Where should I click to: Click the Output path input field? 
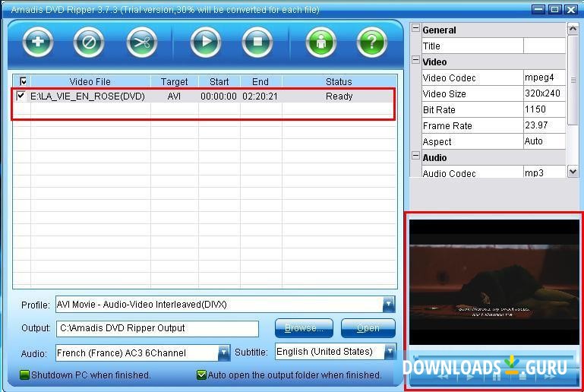[x=157, y=328]
